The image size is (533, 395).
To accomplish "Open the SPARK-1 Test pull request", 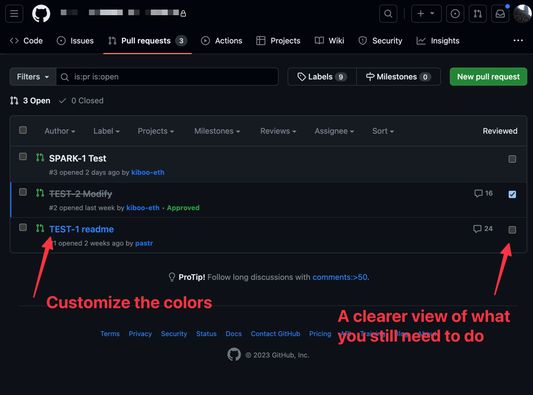I will click(78, 158).
